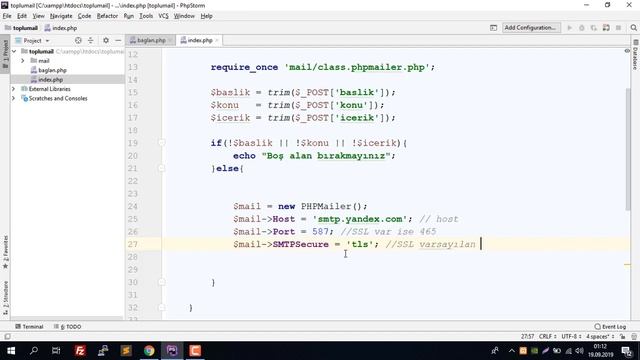Click the collapse all icon in Project panel
640x360 pixels.
[x=91, y=40]
